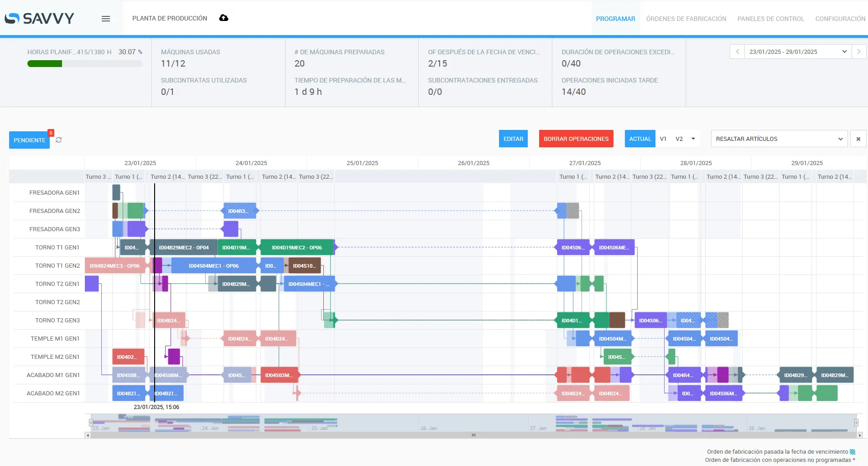Switch to the V1 schedule version
The width and height of the screenshot is (868, 466).
[x=663, y=139]
